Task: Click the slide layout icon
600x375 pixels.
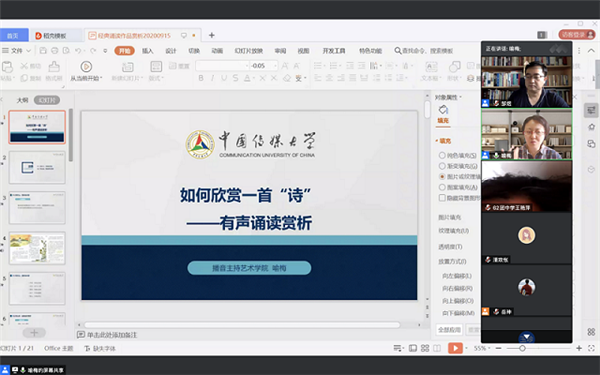Action: pyautogui.click(x=156, y=67)
